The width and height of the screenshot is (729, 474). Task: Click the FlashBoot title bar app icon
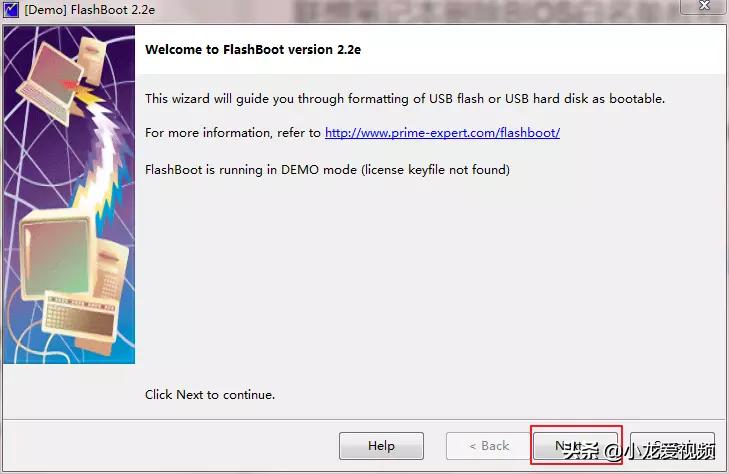(12, 11)
